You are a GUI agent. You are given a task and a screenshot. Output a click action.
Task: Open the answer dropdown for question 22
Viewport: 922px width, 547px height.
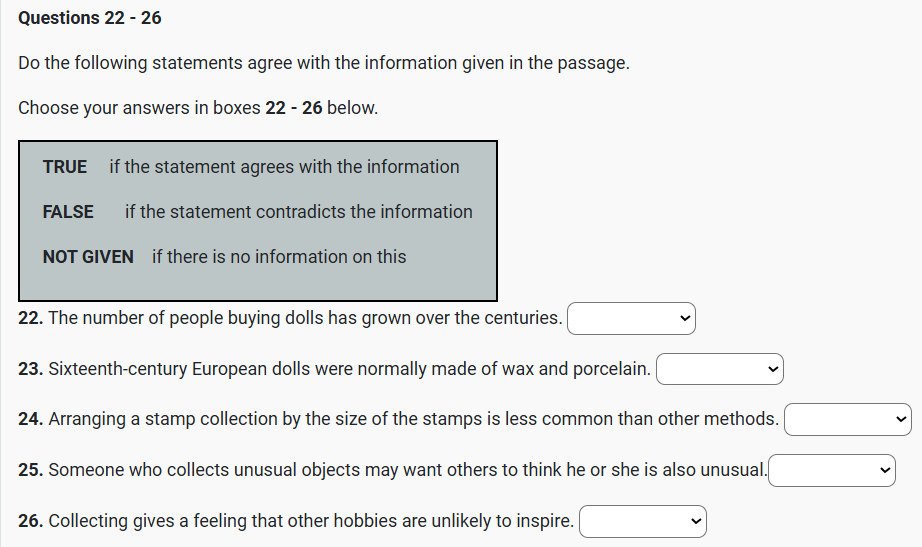[x=631, y=319]
